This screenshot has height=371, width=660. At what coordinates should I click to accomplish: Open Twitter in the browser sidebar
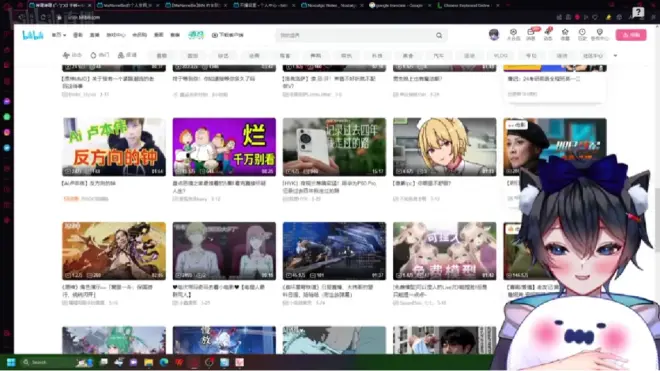[7, 148]
